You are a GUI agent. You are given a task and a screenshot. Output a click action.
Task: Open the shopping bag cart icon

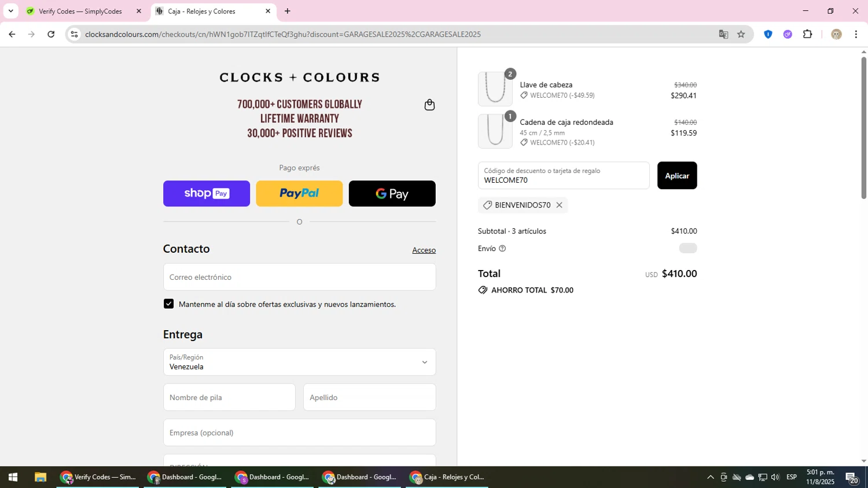(429, 105)
